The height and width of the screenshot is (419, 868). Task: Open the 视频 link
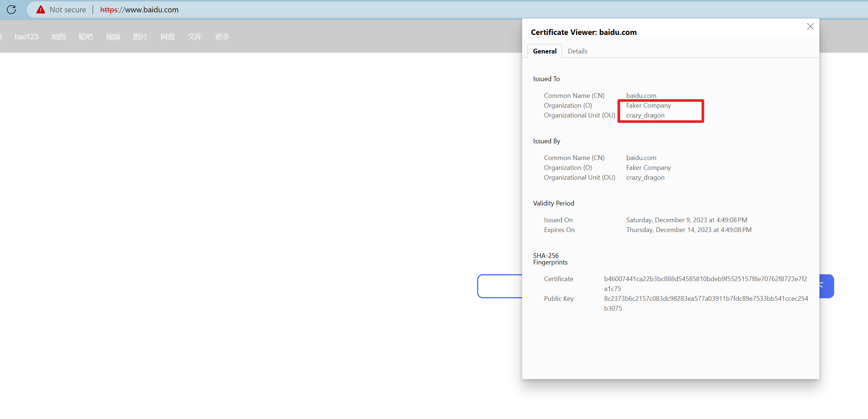tap(113, 37)
